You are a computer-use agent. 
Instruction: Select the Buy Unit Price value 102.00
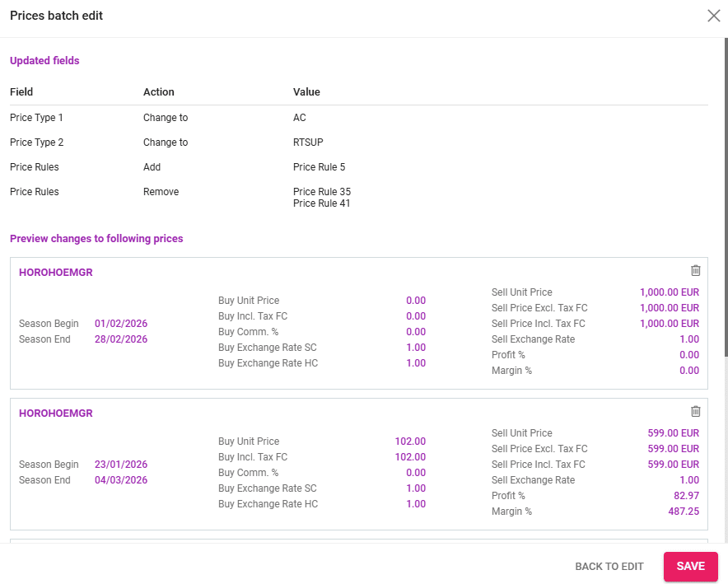pyautogui.click(x=411, y=441)
